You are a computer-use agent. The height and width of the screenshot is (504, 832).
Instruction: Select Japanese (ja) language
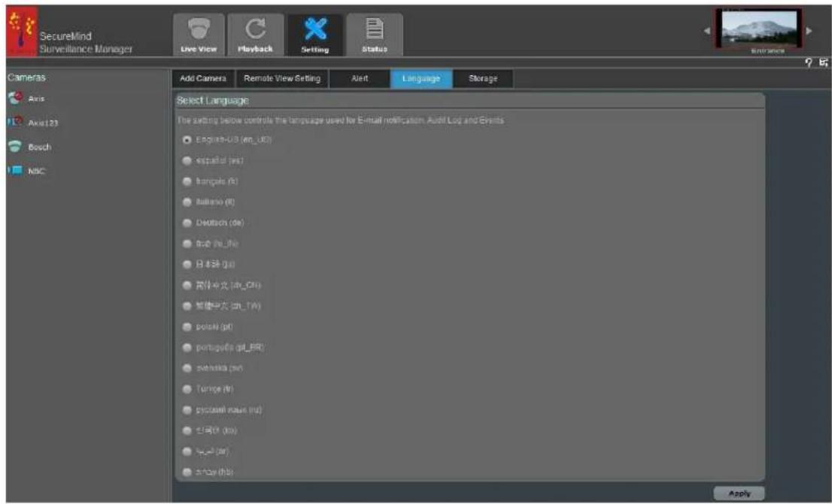(187, 264)
